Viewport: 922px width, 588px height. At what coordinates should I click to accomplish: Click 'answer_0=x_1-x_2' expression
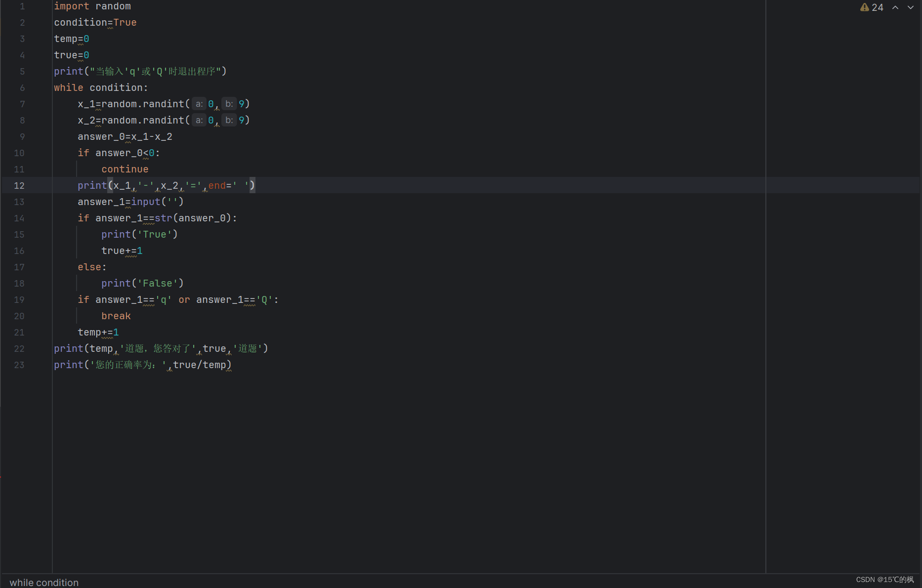click(x=125, y=136)
